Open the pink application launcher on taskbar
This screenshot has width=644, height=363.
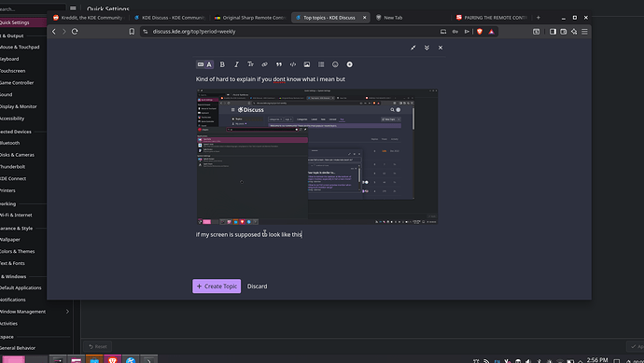pos(14,359)
